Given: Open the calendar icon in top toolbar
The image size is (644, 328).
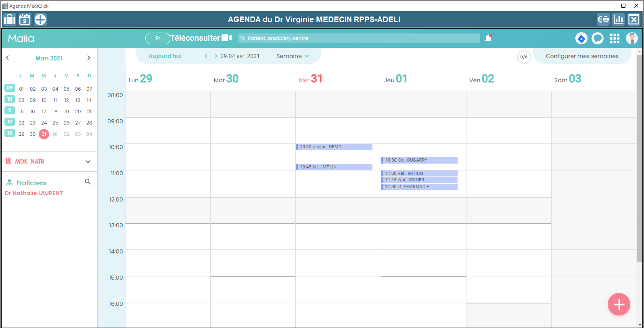Looking at the screenshot, I should pyautogui.click(x=25, y=19).
